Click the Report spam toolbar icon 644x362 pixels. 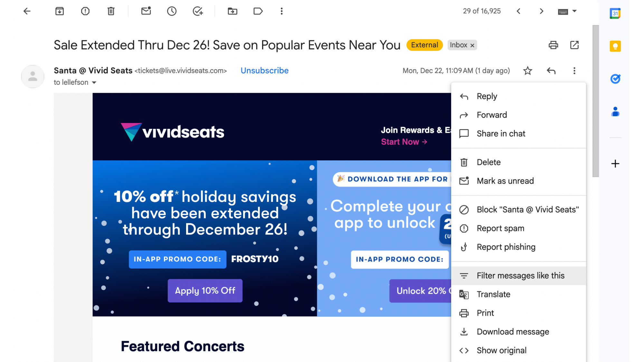pos(85,11)
